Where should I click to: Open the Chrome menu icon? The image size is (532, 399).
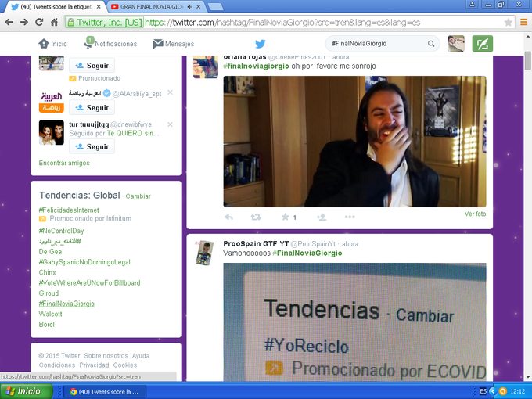pos(523,23)
